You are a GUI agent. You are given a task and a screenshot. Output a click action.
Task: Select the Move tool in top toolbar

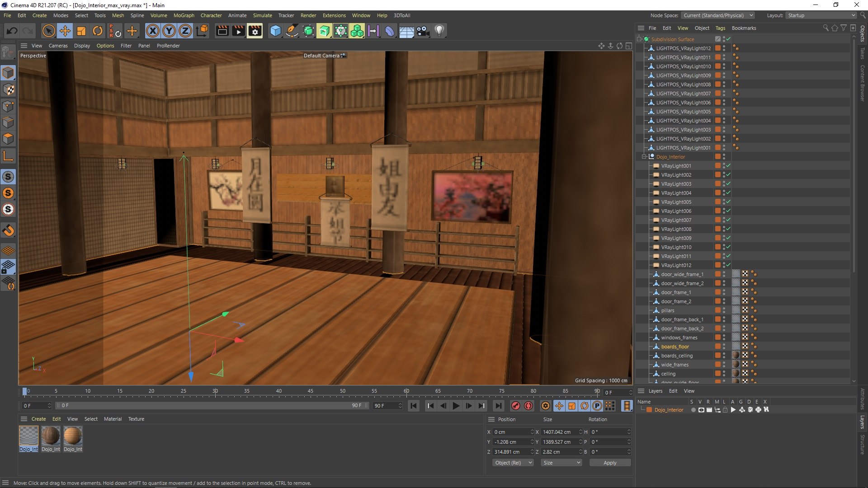65,31
